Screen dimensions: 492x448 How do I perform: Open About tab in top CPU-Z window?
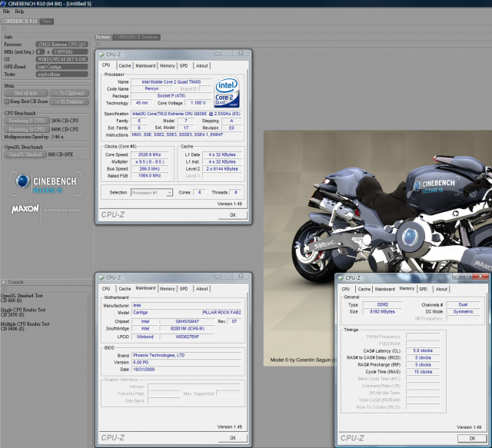click(x=201, y=65)
